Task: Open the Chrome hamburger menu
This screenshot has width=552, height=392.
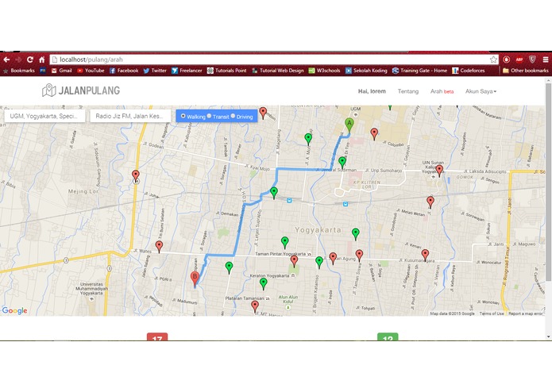Action: point(546,60)
